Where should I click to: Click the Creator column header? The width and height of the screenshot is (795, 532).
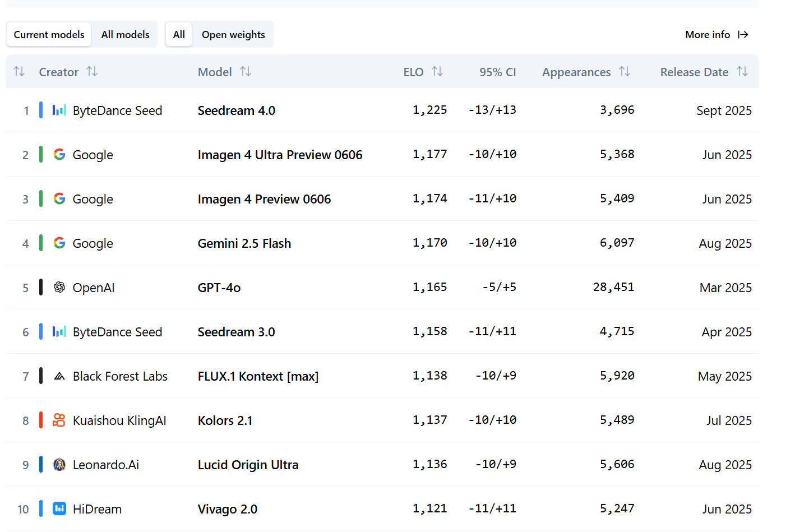click(x=58, y=72)
